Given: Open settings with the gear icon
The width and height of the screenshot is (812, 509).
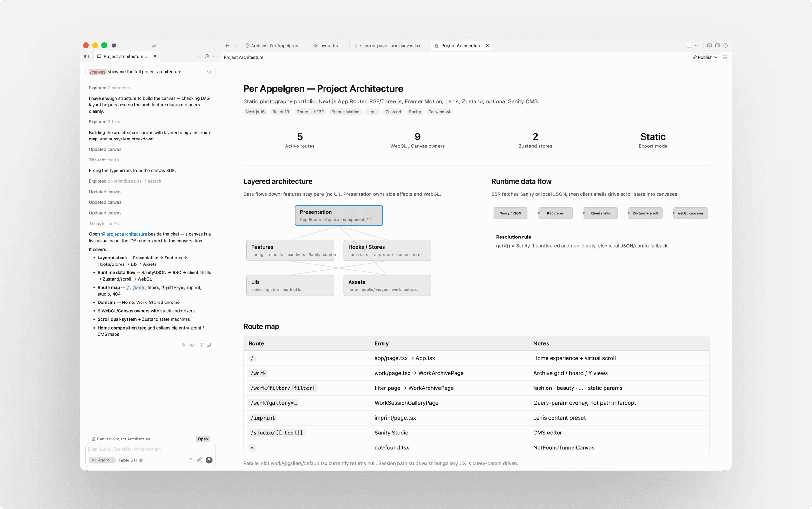Looking at the screenshot, I should (725, 45).
